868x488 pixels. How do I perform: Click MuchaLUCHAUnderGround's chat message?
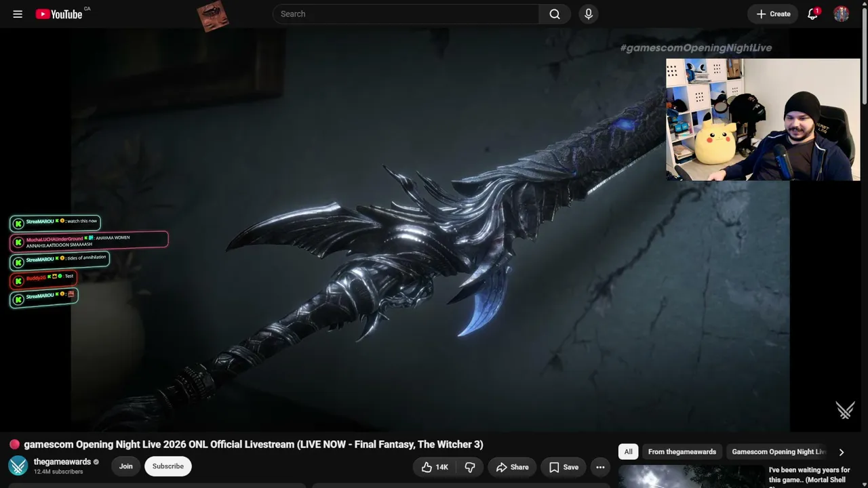(89, 241)
